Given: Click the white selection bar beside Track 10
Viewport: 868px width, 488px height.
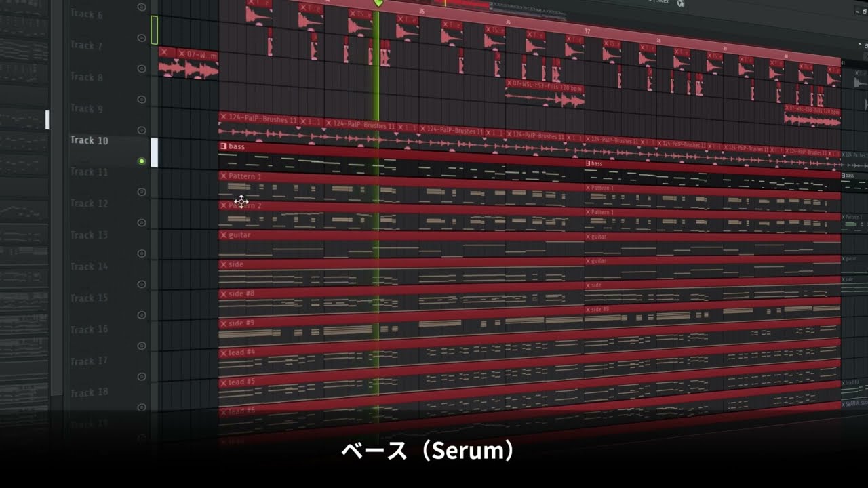Looking at the screenshot, I should pyautogui.click(x=155, y=152).
